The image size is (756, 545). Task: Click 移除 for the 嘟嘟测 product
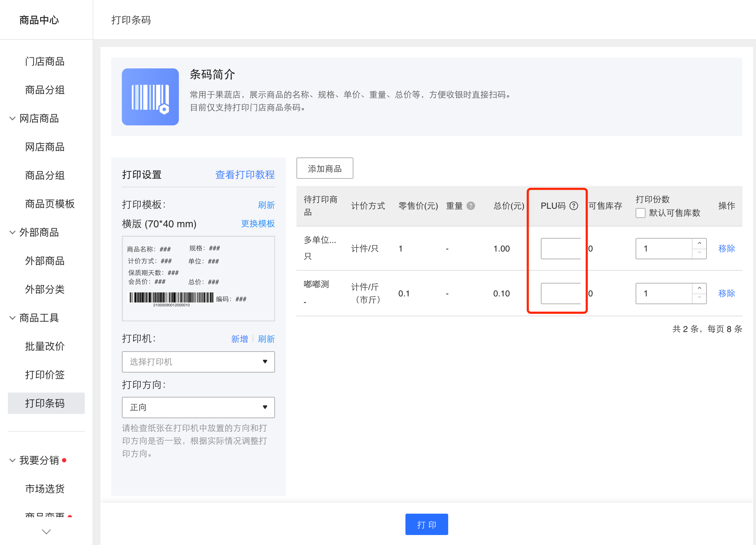pyautogui.click(x=726, y=294)
